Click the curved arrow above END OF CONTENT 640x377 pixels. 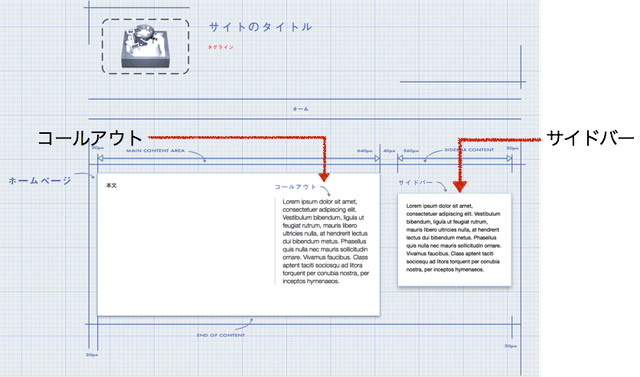click(244, 324)
